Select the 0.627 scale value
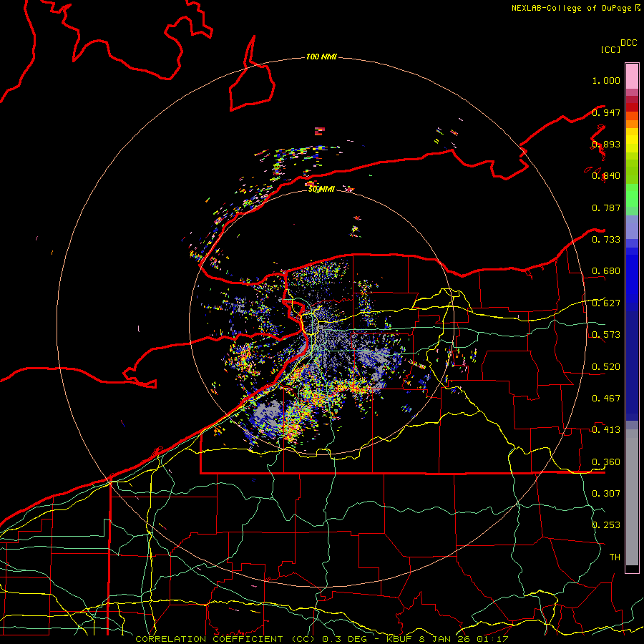 click(x=606, y=303)
